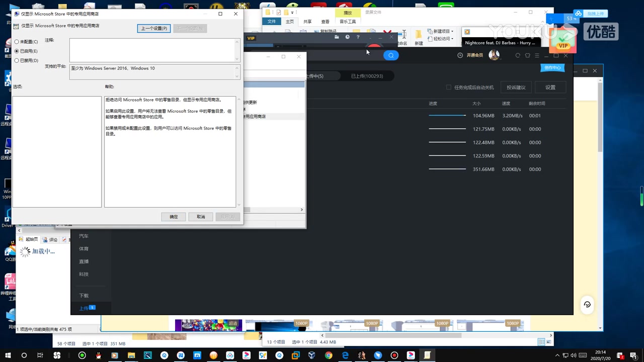Click the VIP badge icon
This screenshot has height=362, width=644.
click(x=563, y=45)
